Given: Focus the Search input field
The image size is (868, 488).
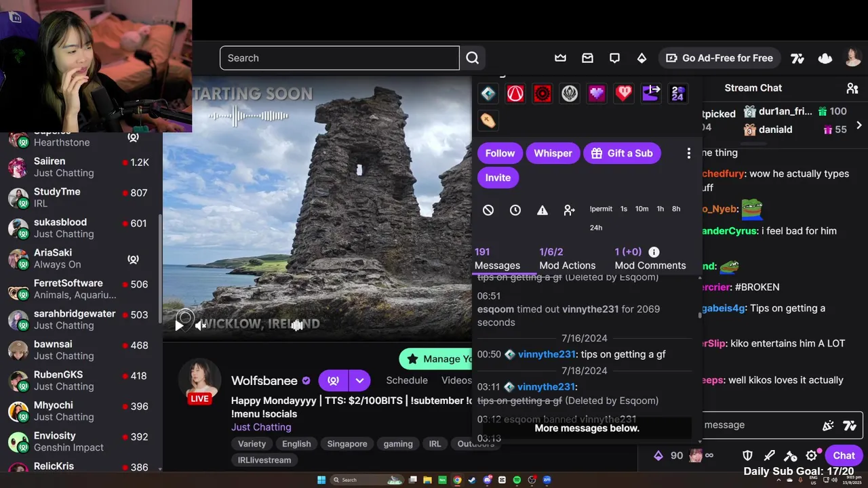Looking at the screenshot, I should (340, 58).
